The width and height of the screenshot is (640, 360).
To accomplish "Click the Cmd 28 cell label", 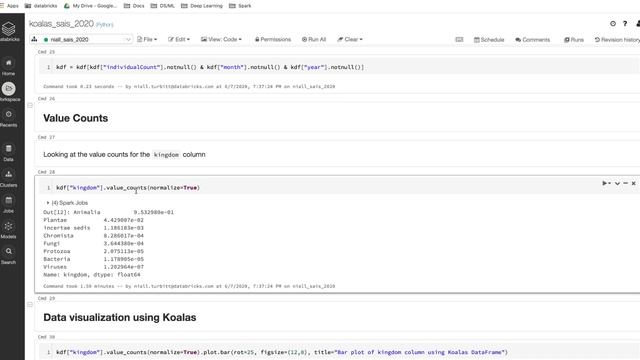I will click(x=46, y=172).
